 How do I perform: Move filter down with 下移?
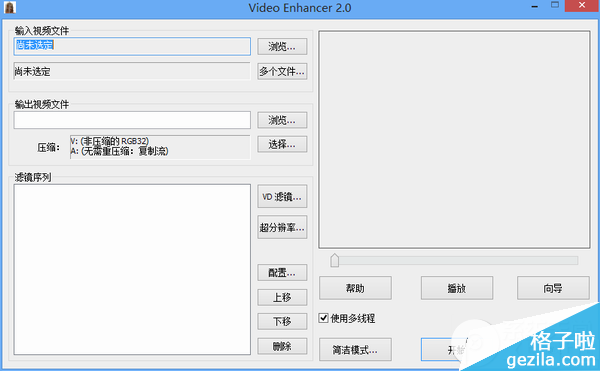pos(282,321)
